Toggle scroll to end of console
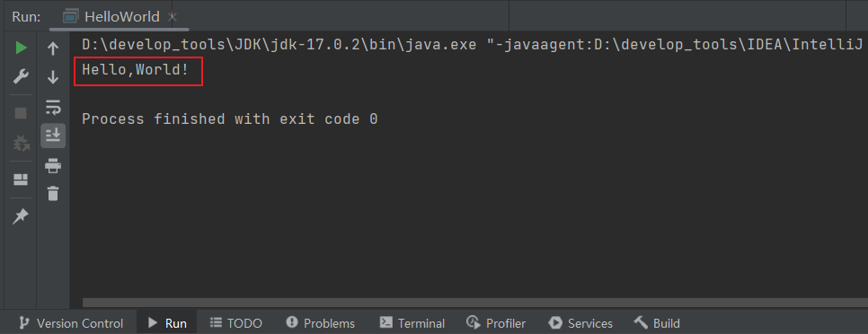The image size is (868, 334). (x=53, y=136)
